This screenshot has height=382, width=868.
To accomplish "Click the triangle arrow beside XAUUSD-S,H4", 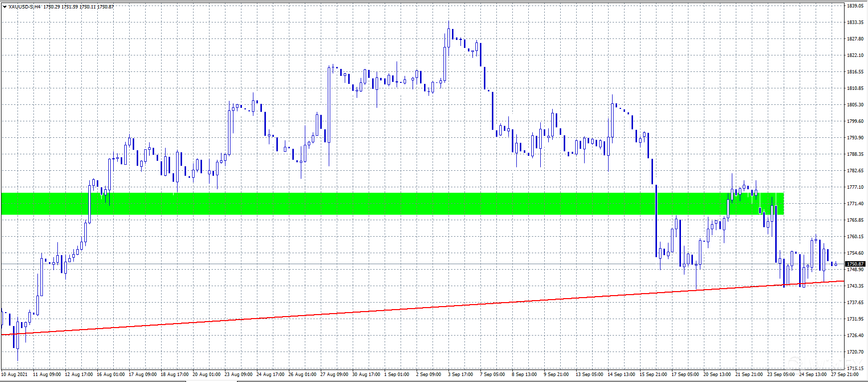I will pos(4,7).
